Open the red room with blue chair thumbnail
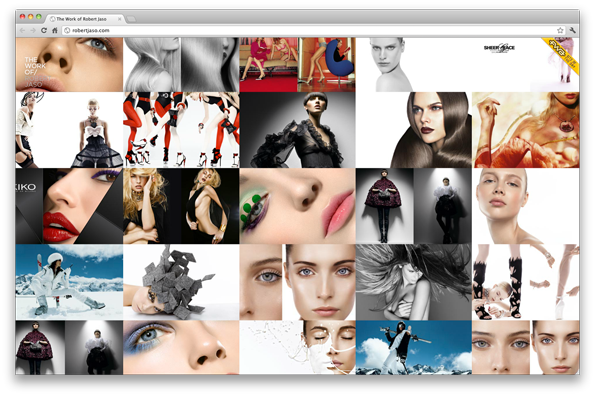Viewport: 595px width, 396px height. (298, 64)
